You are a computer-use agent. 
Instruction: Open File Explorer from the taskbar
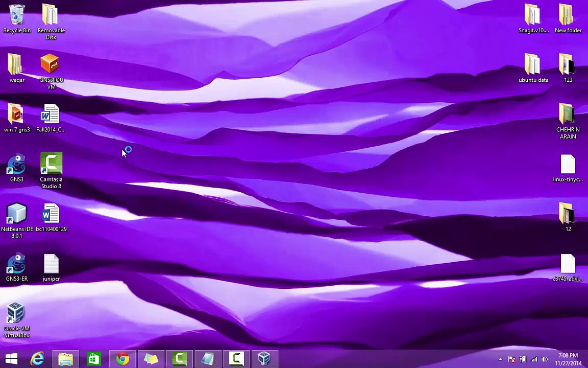pos(66,359)
